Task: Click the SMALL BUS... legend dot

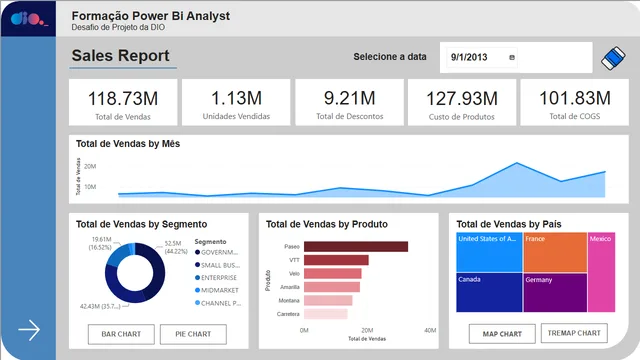Action: click(198, 265)
